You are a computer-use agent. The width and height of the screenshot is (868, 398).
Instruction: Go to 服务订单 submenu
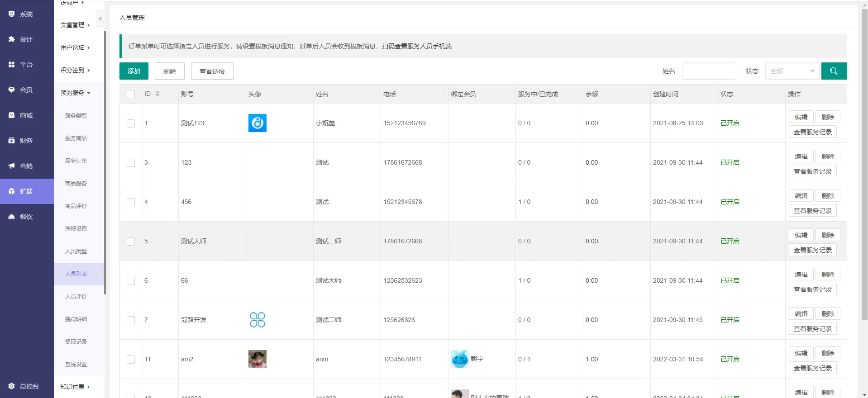[76, 161]
